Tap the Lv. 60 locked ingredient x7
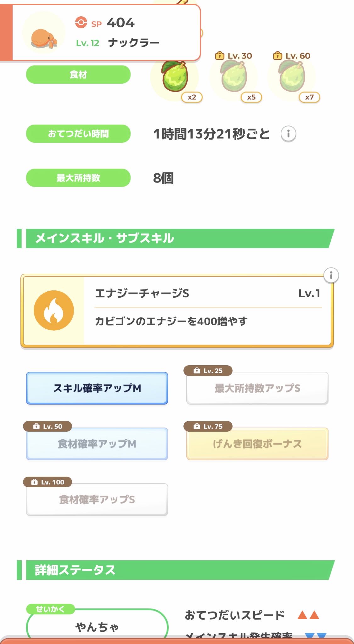Viewport: 354px width, 644px height. coord(292,77)
